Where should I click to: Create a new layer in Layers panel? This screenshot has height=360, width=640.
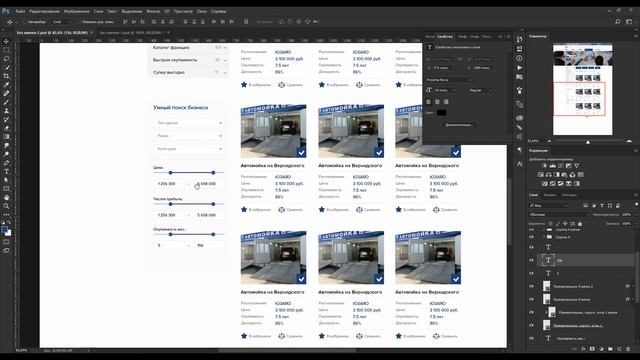619,349
